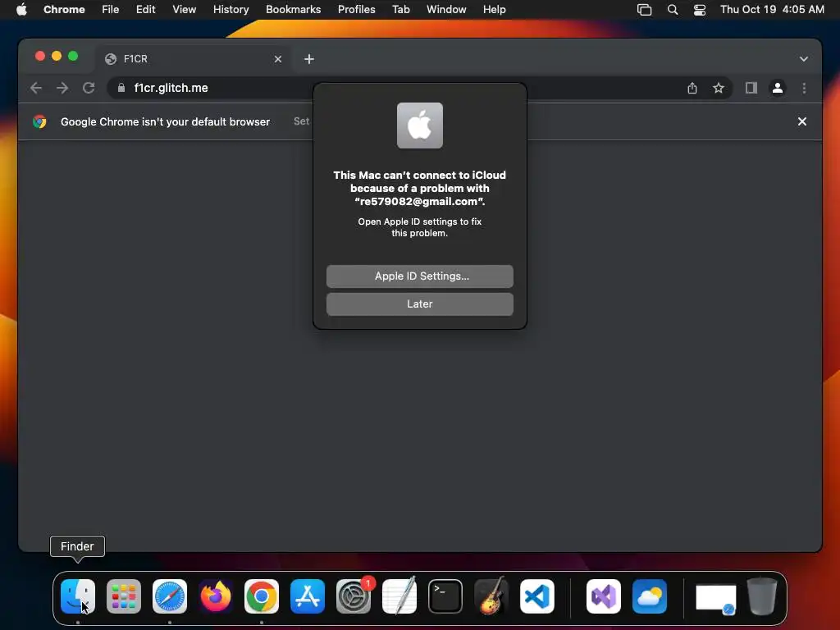Select the F1CR tab
840x630 pixels.
click(x=193, y=59)
